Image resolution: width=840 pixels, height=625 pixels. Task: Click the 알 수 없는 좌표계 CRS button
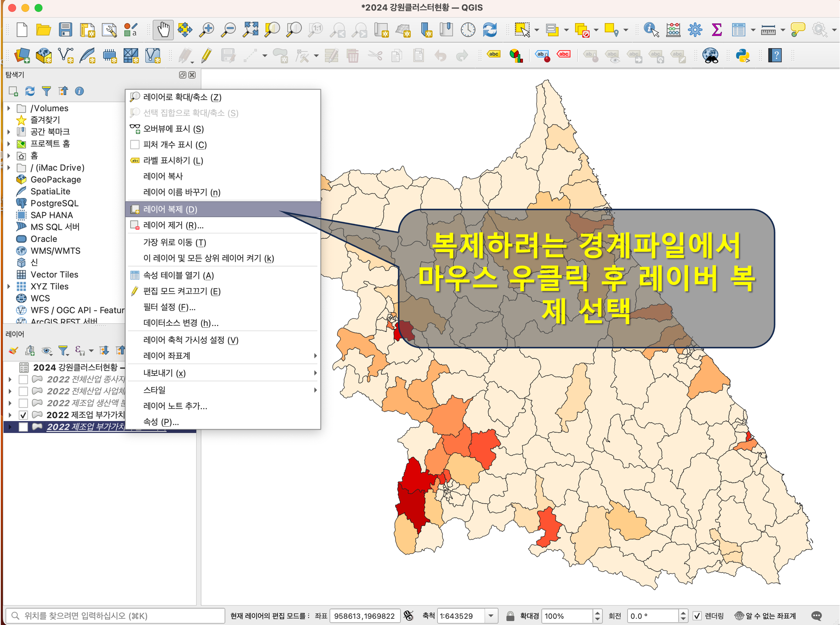point(765,616)
